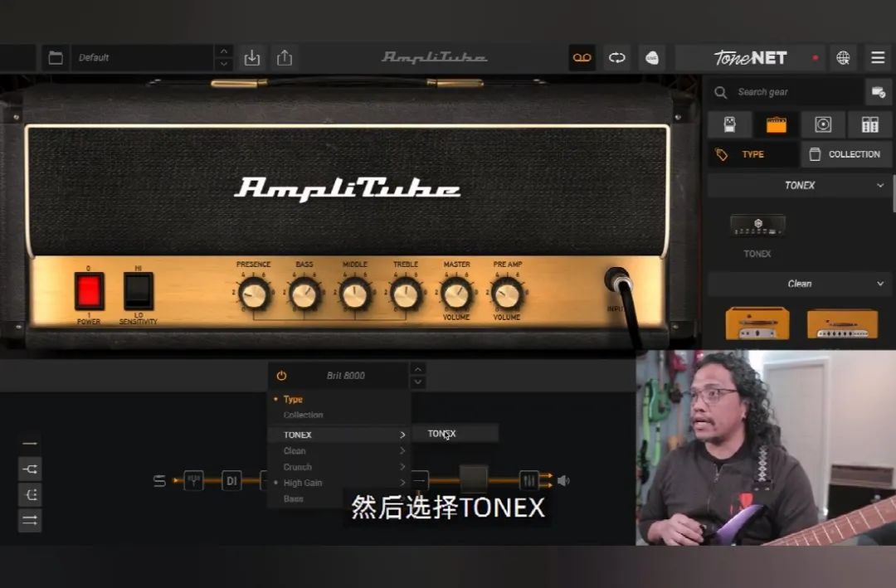Show amplifiers gear category
The image size is (896, 588).
[x=776, y=124]
